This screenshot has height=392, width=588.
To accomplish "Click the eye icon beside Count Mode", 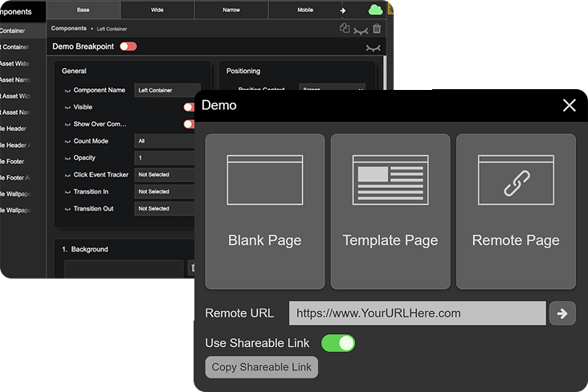I will click(67, 141).
